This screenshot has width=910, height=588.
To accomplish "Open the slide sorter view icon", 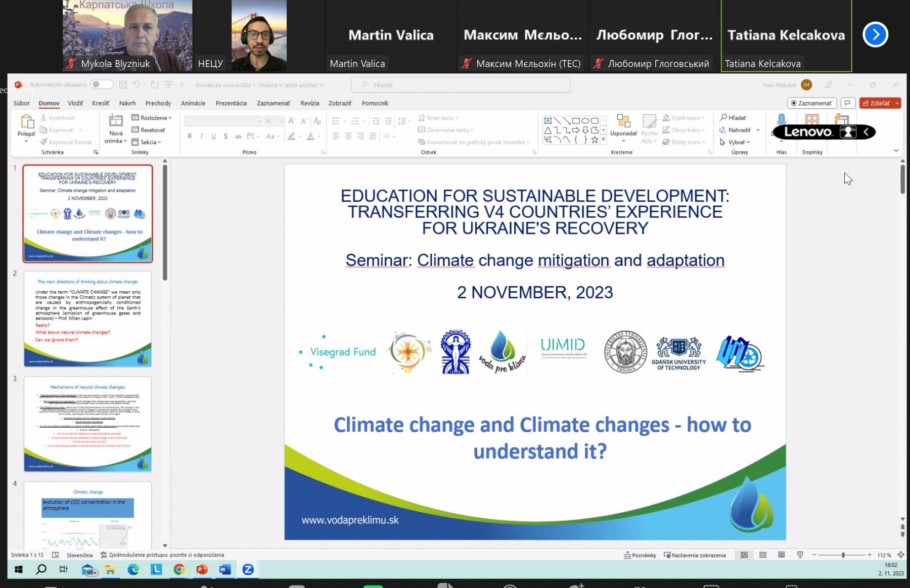I will point(763,555).
